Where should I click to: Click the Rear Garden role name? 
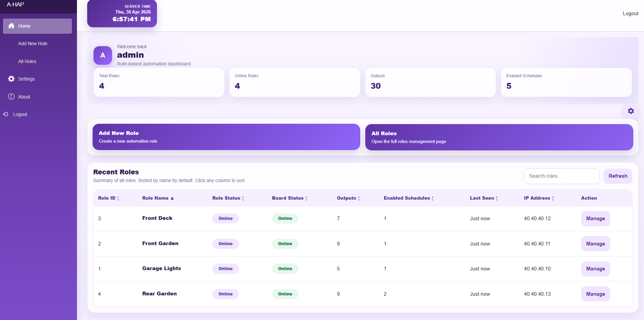(x=159, y=294)
